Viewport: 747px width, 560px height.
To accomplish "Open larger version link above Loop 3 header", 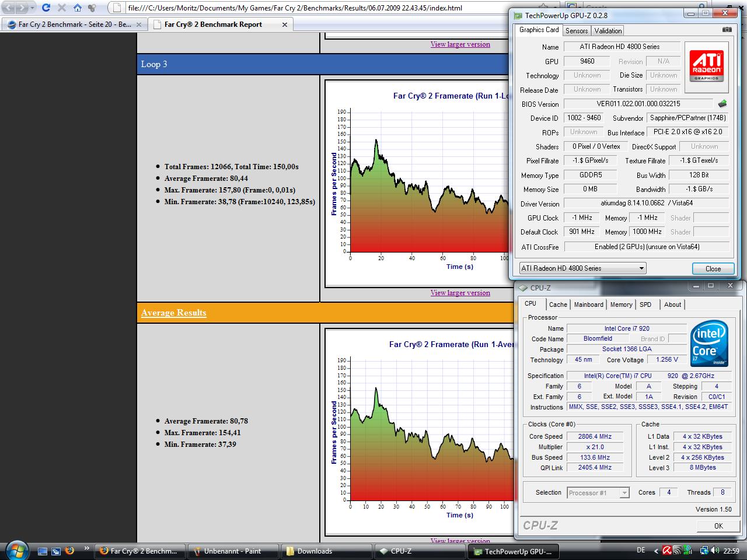I will (x=460, y=44).
